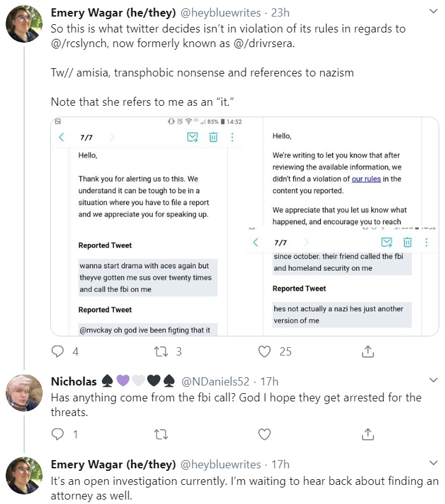Open the 23h timestamp of first tweet
This screenshot has width=445, height=504.
click(280, 13)
